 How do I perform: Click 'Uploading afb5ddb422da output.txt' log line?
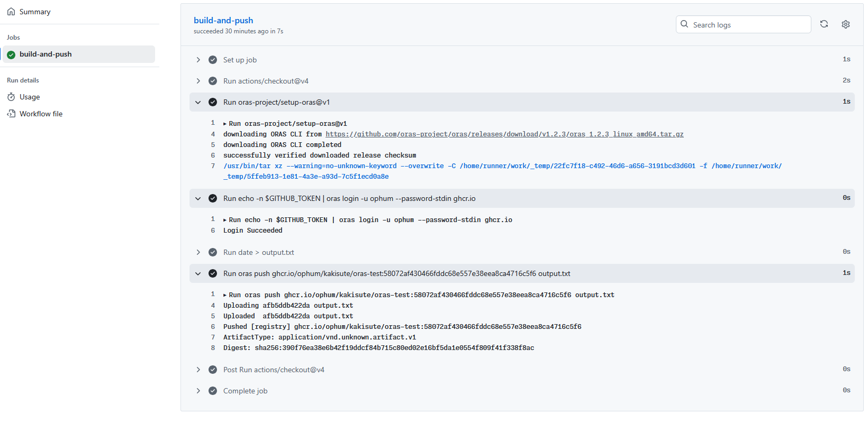[x=288, y=306]
